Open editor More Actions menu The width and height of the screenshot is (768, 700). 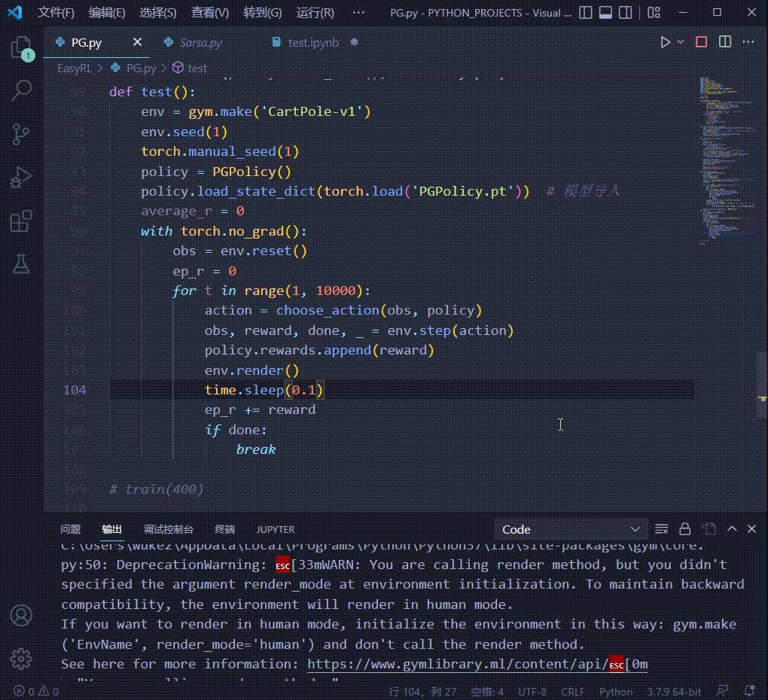coord(748,42)
